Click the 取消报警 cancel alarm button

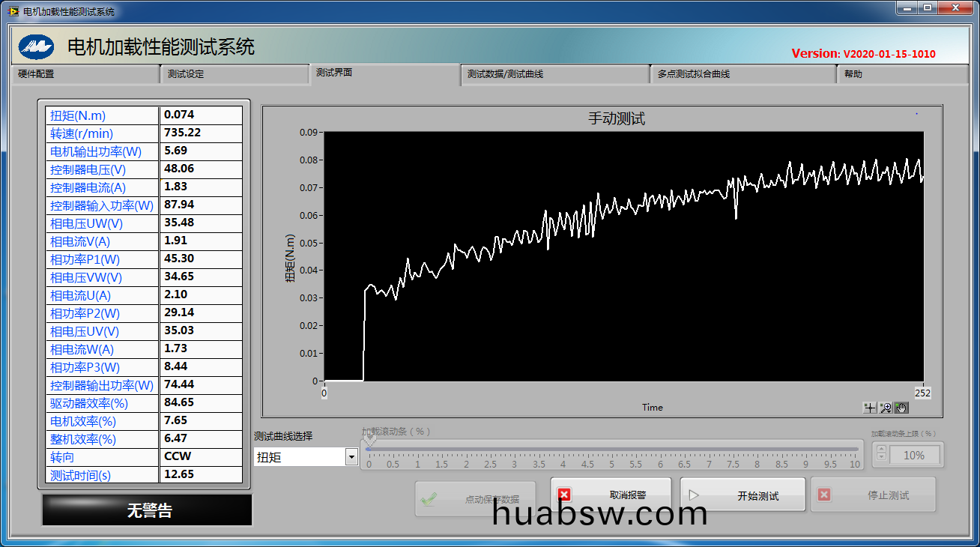click(x=611, y=495)
